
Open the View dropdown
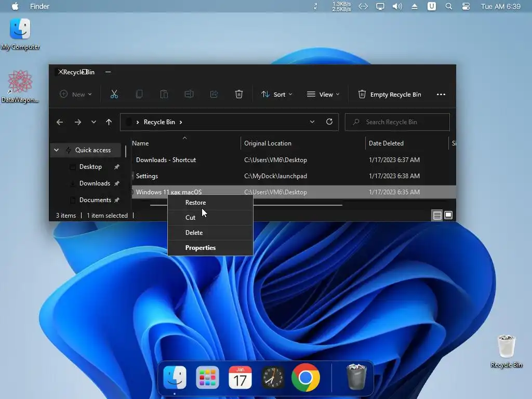(323, 95)
